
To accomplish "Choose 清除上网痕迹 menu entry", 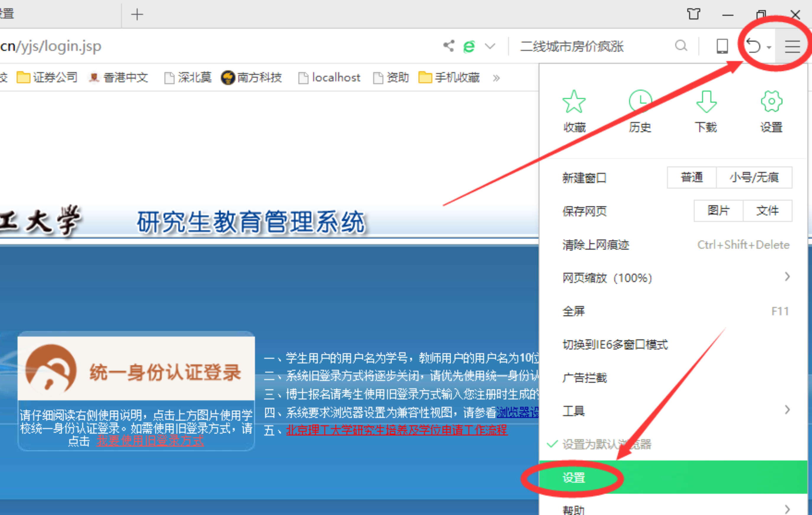I will click(596, 245).
